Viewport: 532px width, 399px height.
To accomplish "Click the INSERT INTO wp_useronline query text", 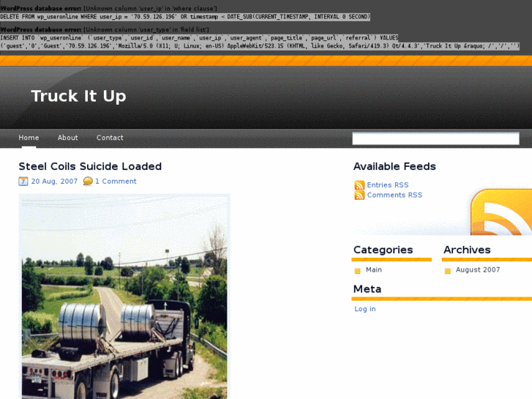I will tap(260, 42).
